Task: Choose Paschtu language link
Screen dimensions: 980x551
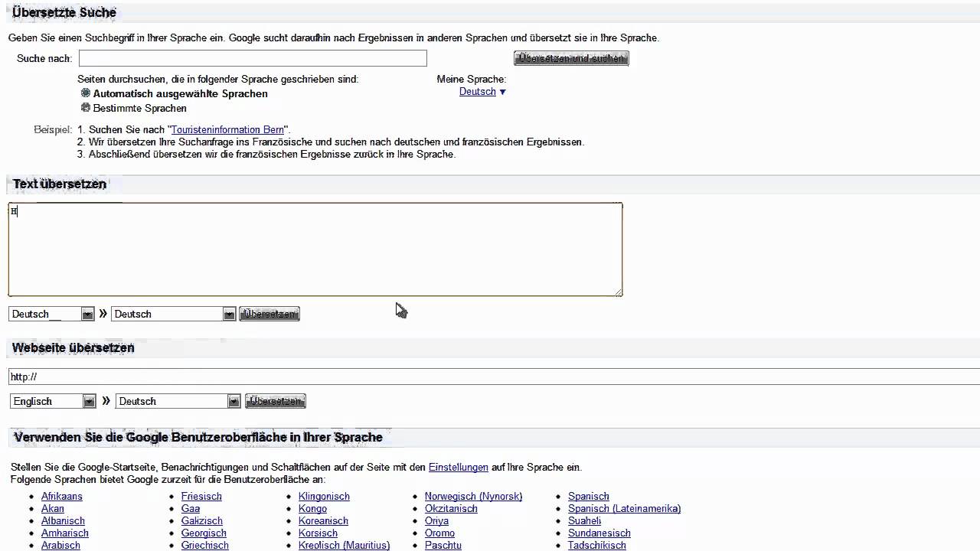Action: [443, 545]
